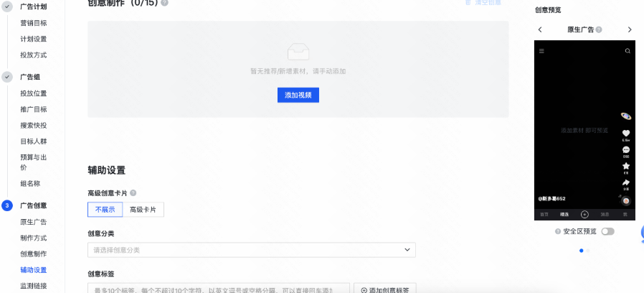Screen dimensions: 644x293
Task: Click the 创意标签 input field
Action: coord(219,288)
